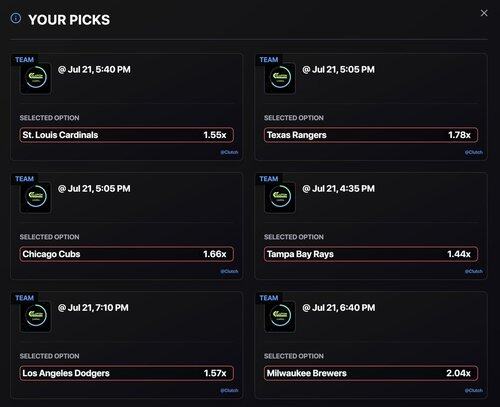Open the @Clutch link under Cardinals pick
The width and height of the screenshot is (500, 407).
229,152
